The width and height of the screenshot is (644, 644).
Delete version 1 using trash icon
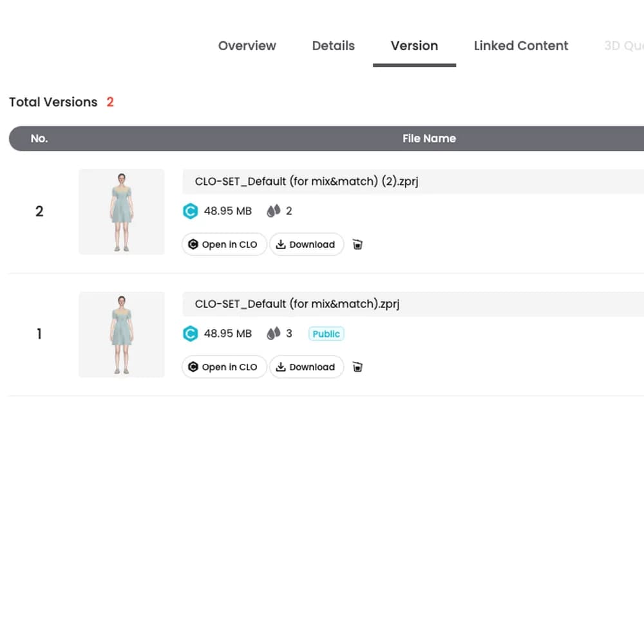(357, 367)
